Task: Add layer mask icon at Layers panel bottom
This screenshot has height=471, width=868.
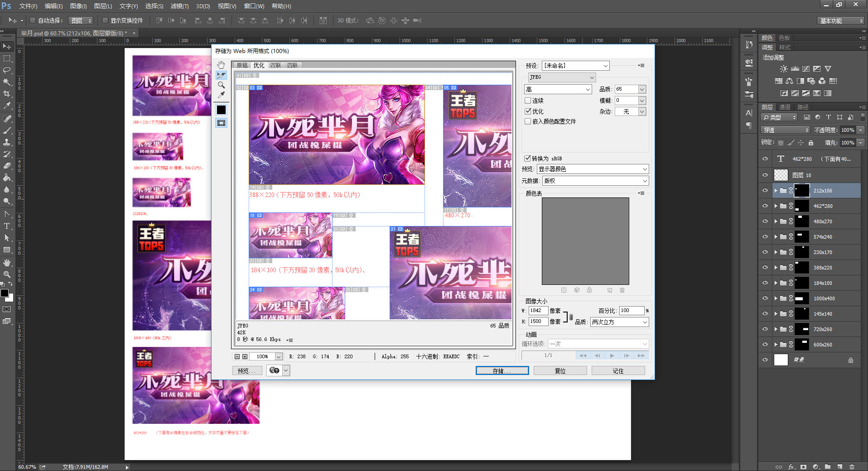Action: click(x=803, y=467)
